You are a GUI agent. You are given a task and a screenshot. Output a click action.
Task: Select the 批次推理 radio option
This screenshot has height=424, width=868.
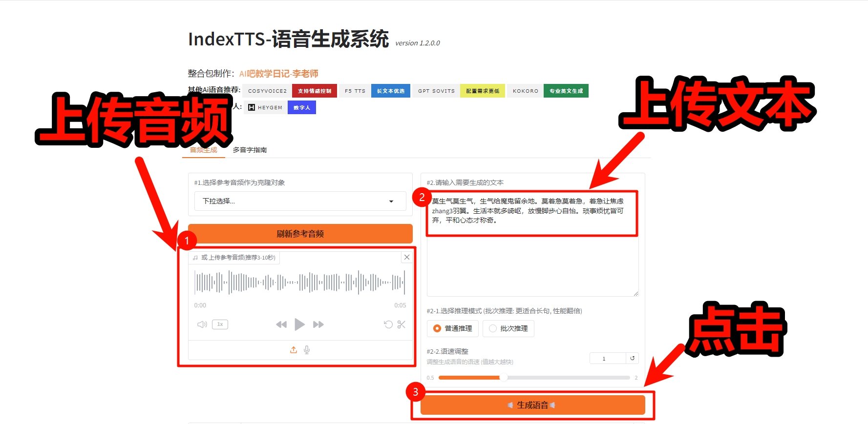tap(493, 328)
